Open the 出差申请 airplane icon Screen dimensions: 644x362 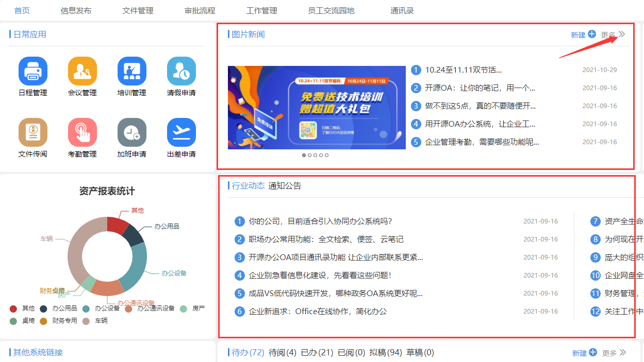(181, 132)
